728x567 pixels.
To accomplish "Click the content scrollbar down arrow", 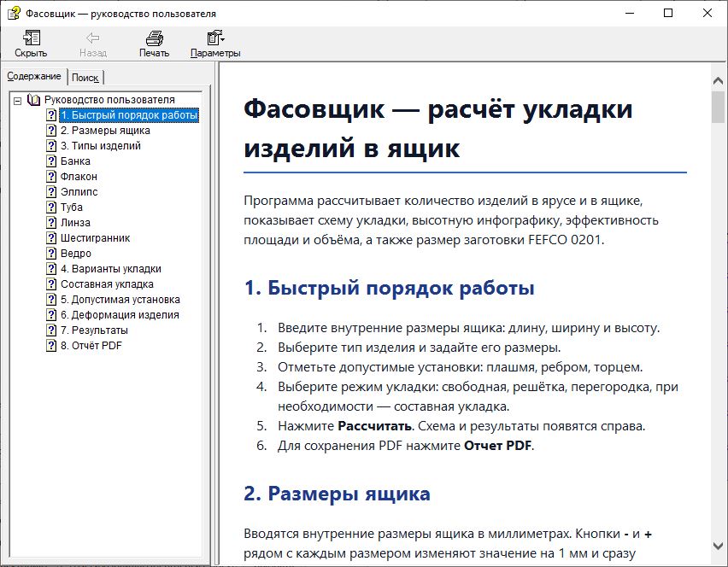I will [718, 545].
